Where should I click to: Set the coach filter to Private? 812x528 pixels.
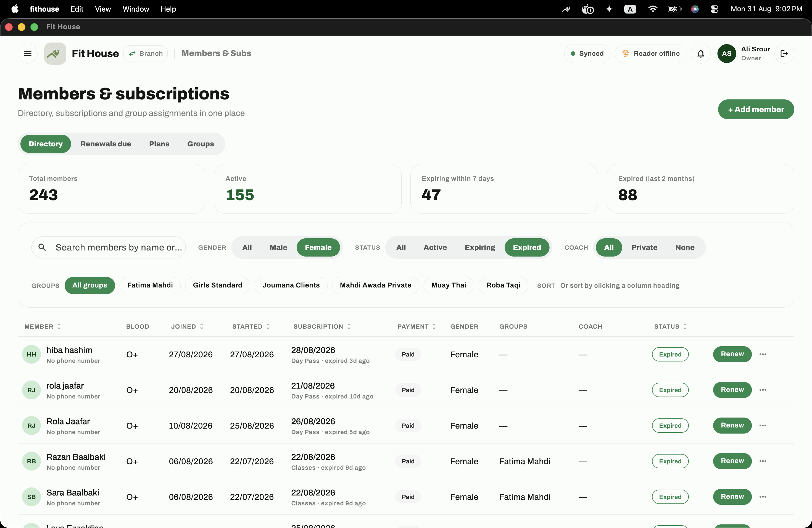click(x=644, y=248)
